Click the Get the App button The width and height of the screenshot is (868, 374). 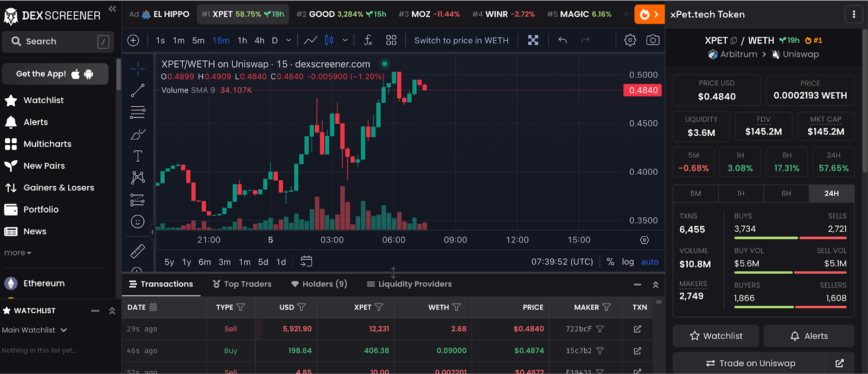pyautogui.click(x=55, y=74)
